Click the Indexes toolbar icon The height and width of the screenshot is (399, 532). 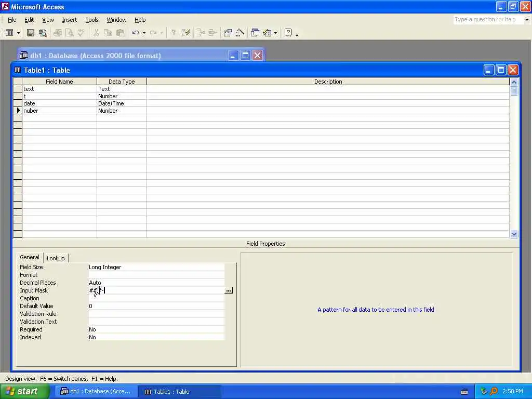click(x=186, y=33)
